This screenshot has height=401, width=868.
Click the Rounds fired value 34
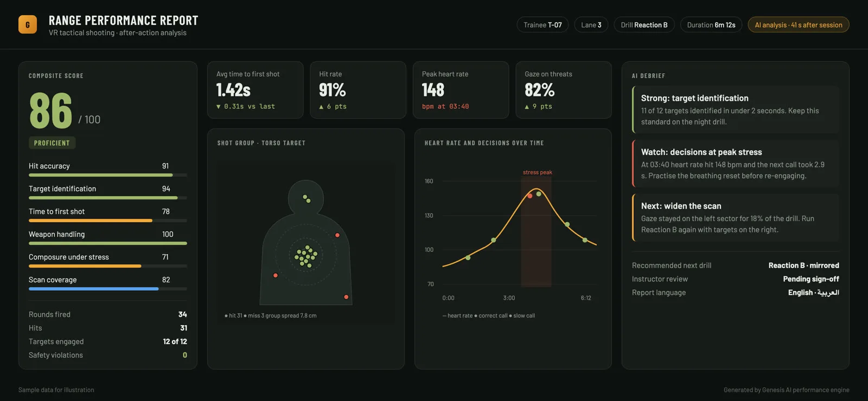183,314
